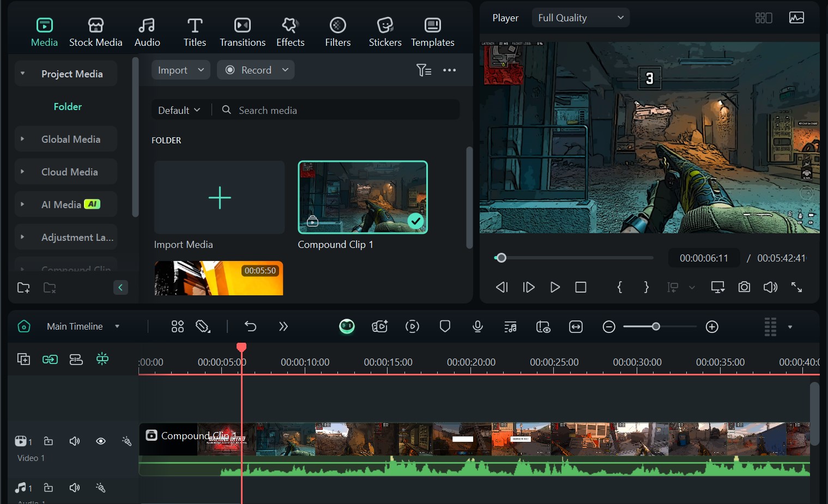Image resolution: width=828 pixels, height=504 pixels.
Task: Hide the Video 1 track with eye icon
Action: 101,441
